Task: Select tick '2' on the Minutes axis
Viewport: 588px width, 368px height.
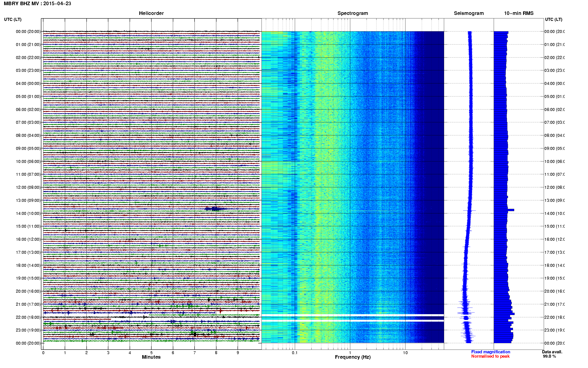Action: (87, 353)
